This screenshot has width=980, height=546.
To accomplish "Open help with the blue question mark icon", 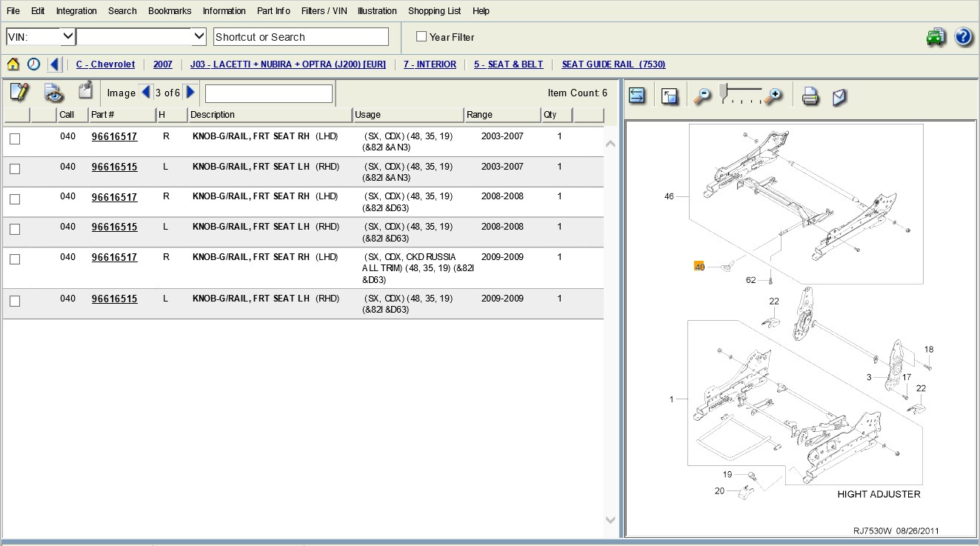I will click(x=964, y=37).
